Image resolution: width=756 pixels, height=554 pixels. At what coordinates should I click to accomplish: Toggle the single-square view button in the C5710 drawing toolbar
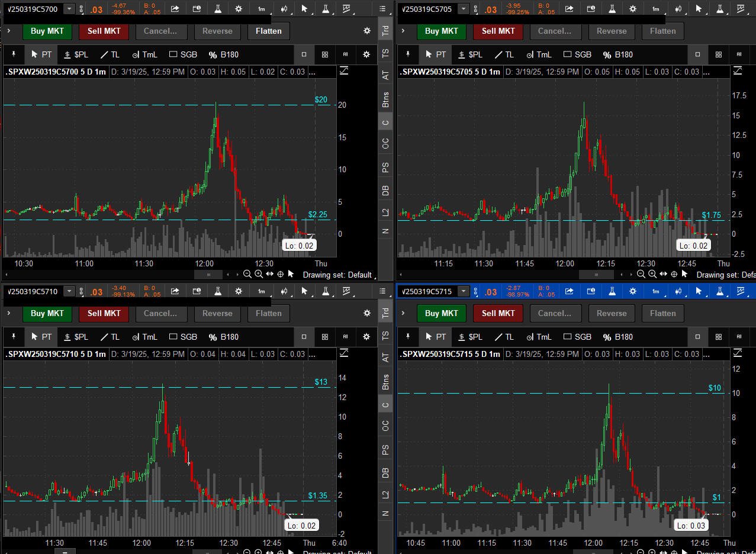[x=304, y=337]
